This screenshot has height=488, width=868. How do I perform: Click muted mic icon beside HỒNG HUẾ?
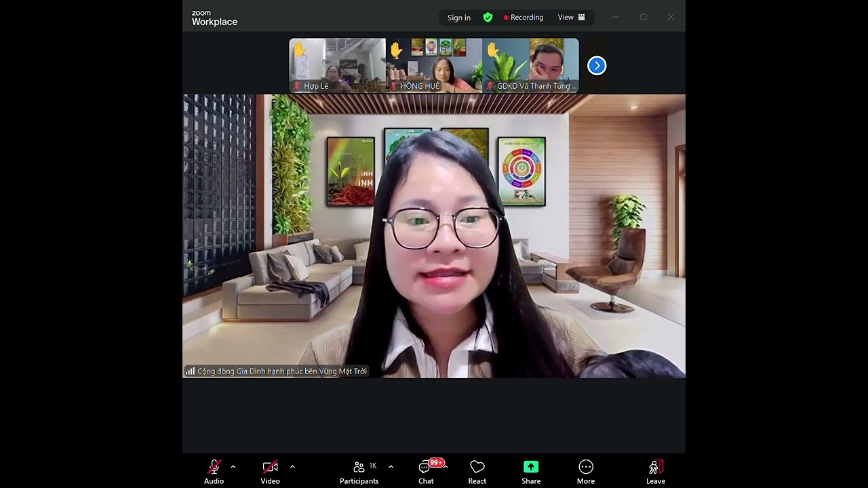coord(393,86)
